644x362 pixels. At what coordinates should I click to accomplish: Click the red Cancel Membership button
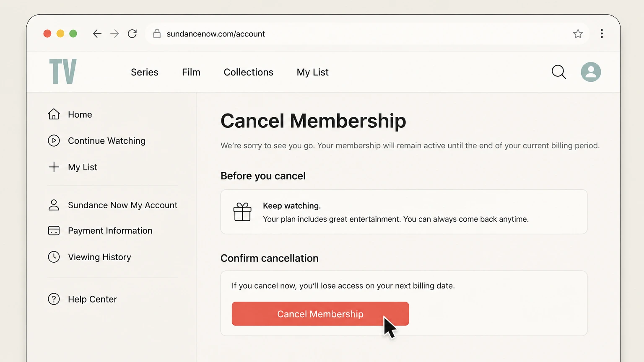(320, 314)
